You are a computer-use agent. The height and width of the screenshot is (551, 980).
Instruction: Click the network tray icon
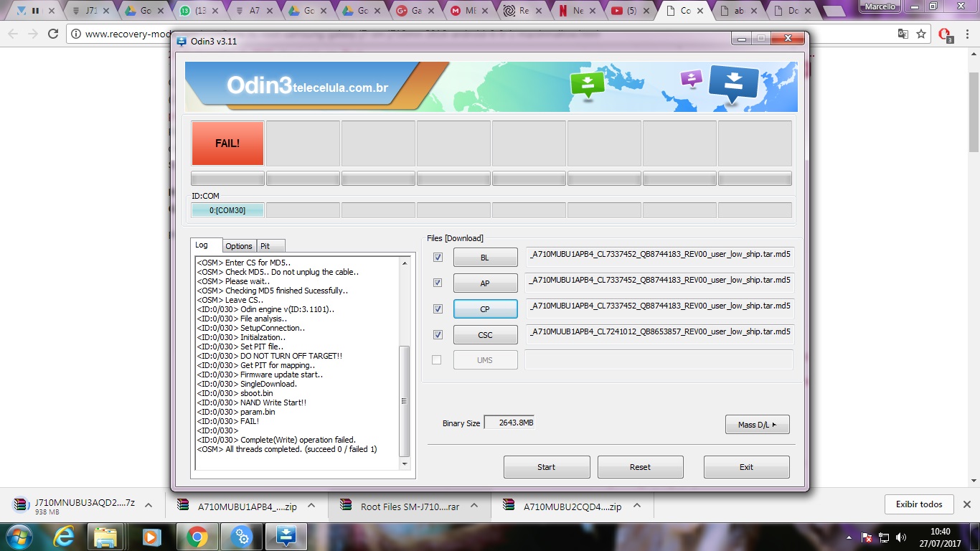[884, 537]
